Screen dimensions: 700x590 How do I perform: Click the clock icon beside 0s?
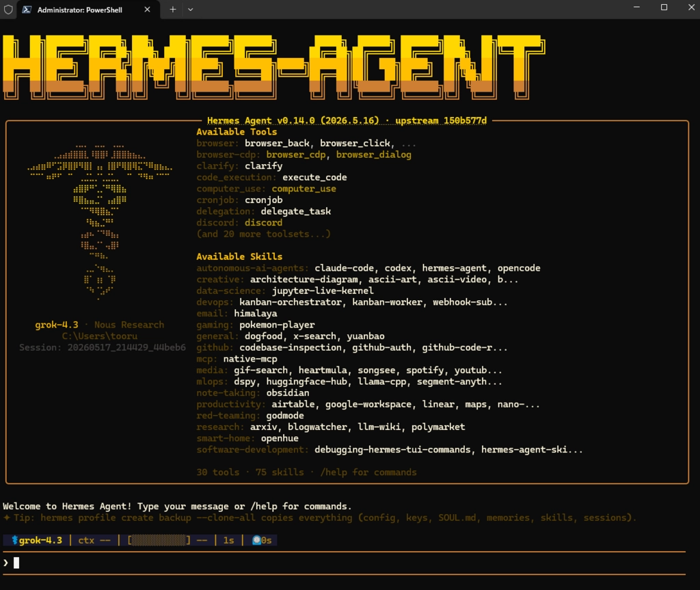pos(256,540)
